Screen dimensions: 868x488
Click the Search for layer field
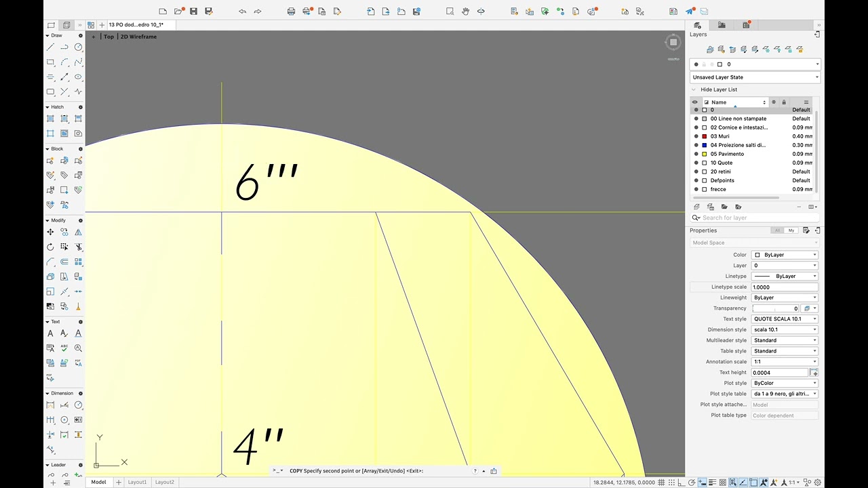pyautogui.click(x=753, y=218)
